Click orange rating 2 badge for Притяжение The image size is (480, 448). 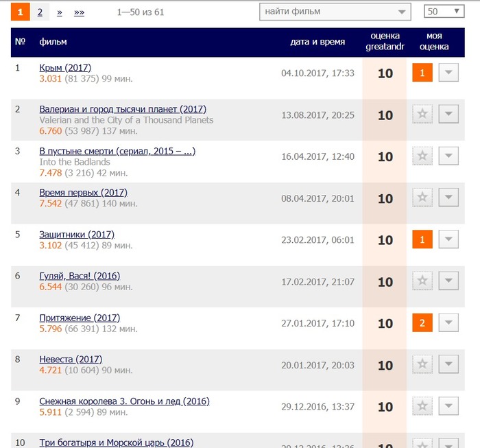pyautogui.click(x=422, y=323)
